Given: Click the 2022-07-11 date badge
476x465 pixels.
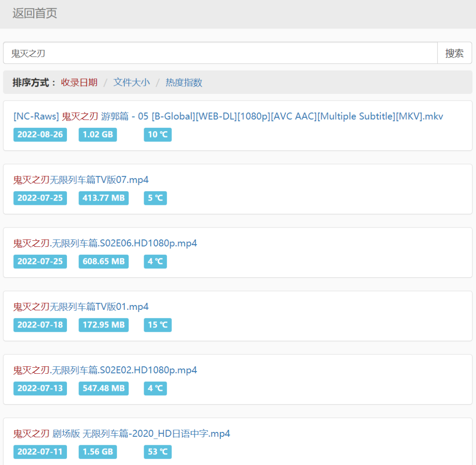Looking at the screenshot, I should coord(40,452).
